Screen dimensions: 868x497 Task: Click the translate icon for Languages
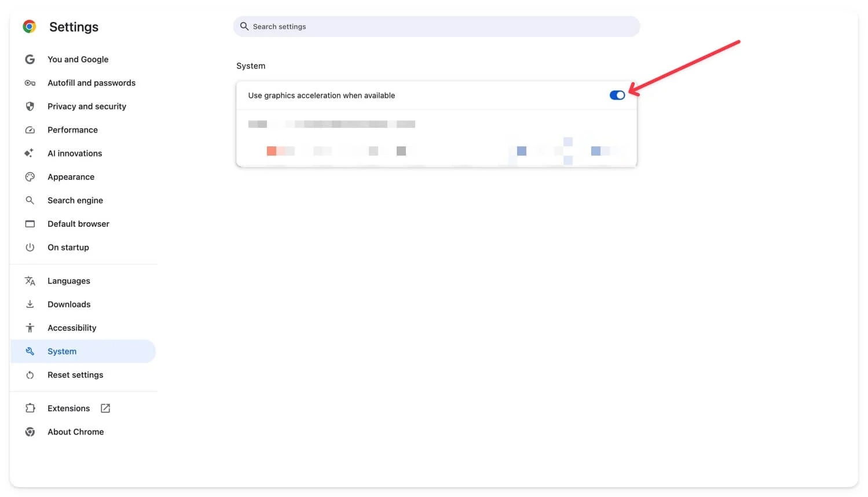click(30, 281)
